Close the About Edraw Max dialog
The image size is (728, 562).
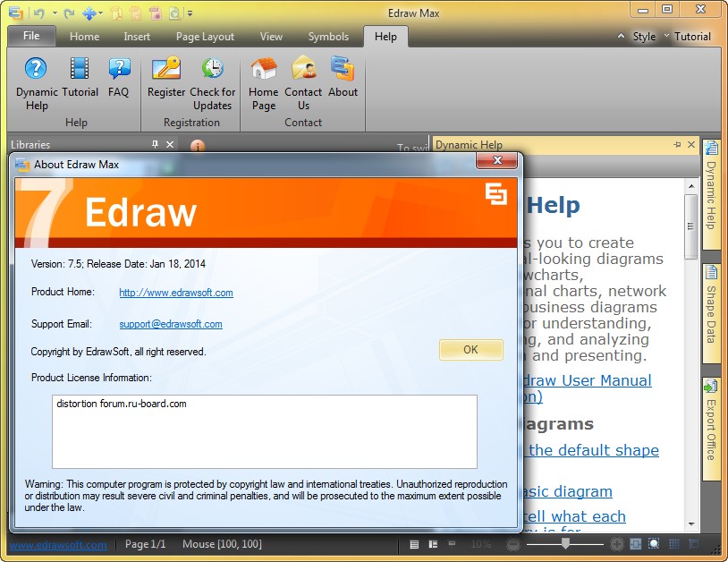coord(496,161)
